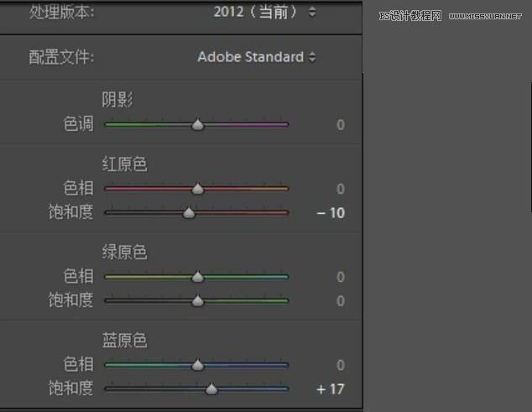Click the 绿原色 饱和度 slider handle
This screenshot has width=532, height=412.
pos(197,300)
